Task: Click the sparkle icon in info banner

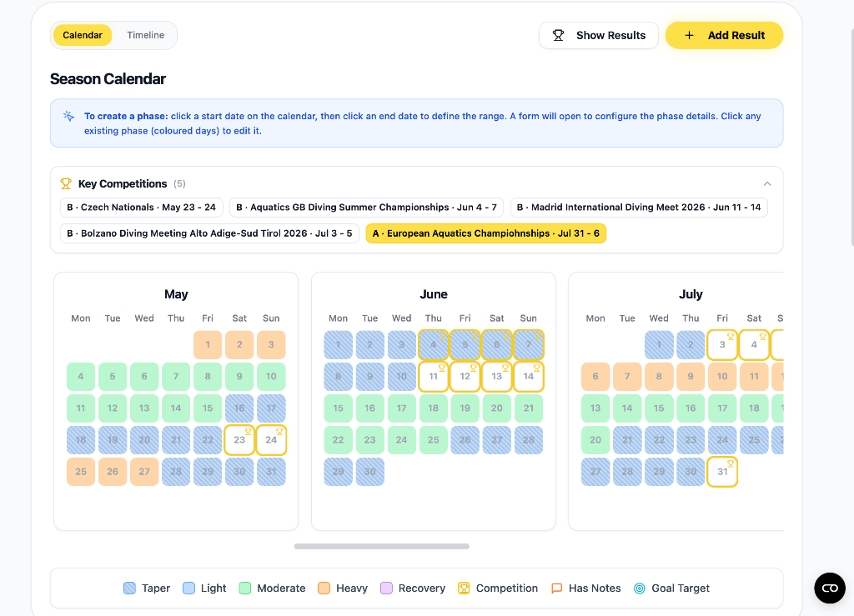Action: point(68,116)
